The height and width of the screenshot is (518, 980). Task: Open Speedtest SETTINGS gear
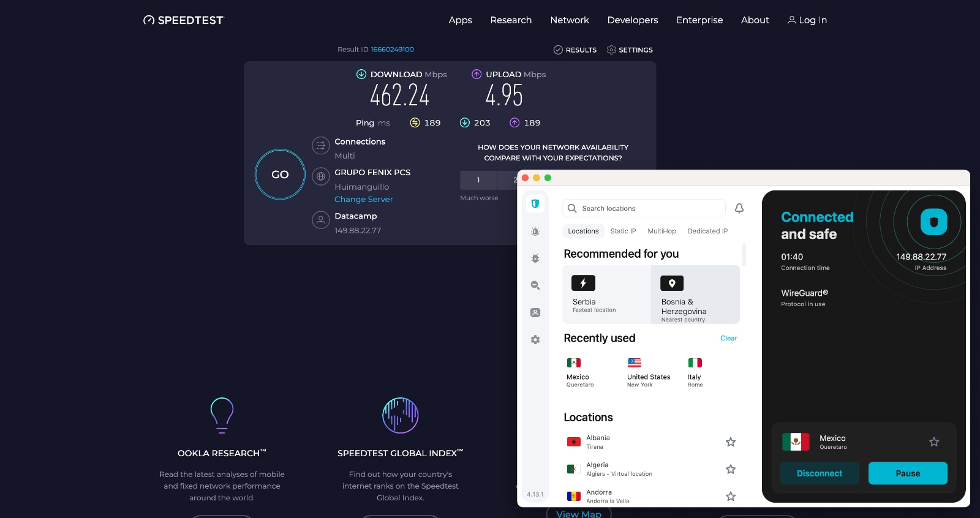coord(630,50)
